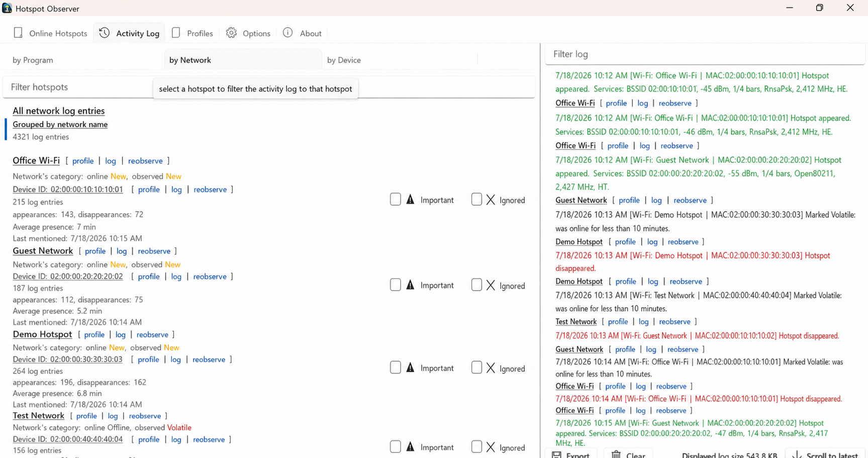This screenshot has width=868, height=458.
Task: Click the Scroll to latest button
Action: point(825,453)
